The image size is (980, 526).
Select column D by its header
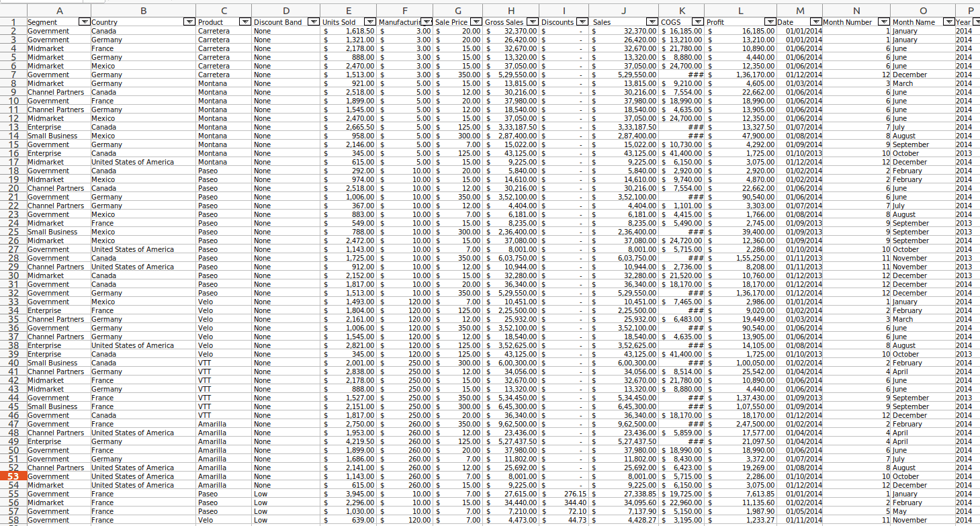(x=286, y=11)
